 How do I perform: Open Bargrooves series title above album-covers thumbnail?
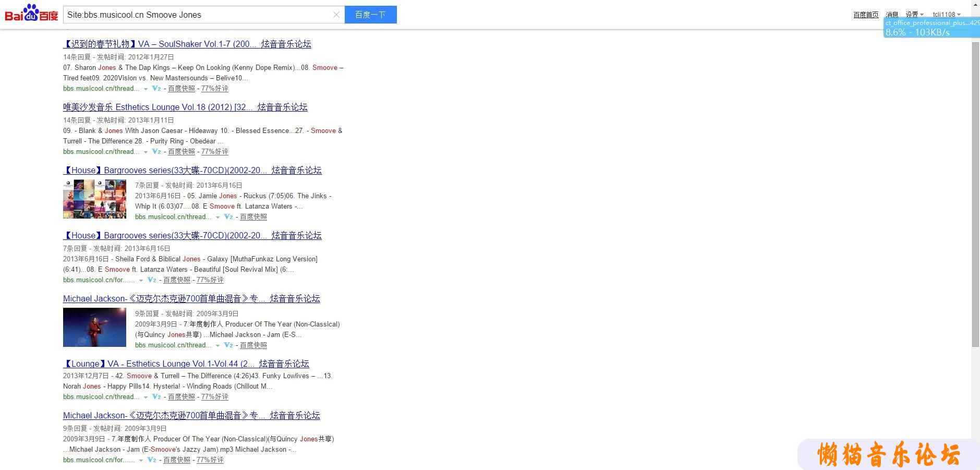tap(192, 171)
